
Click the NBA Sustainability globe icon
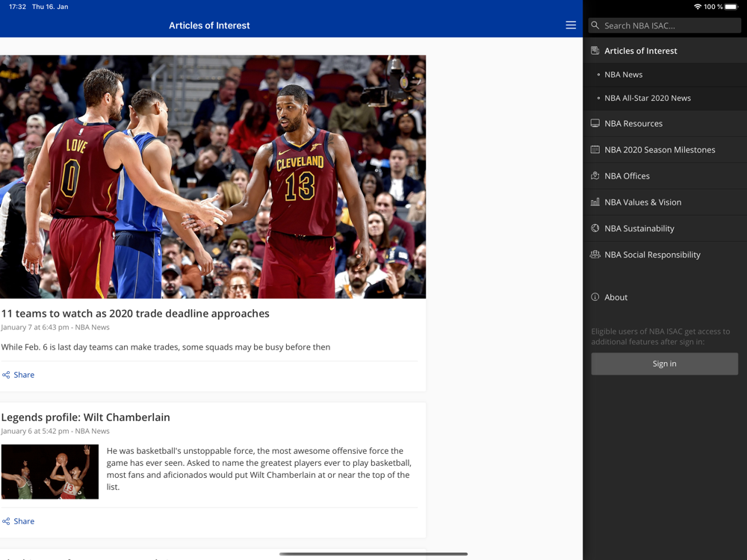(595, 228)
